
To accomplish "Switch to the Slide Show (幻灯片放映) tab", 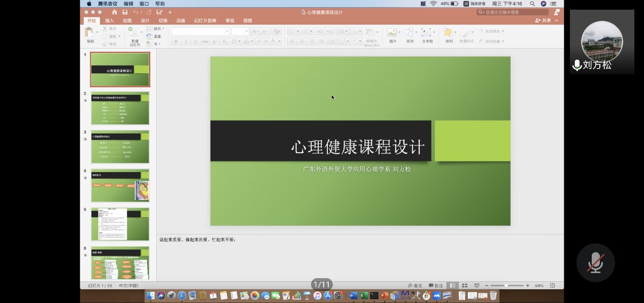I will 205,21.
